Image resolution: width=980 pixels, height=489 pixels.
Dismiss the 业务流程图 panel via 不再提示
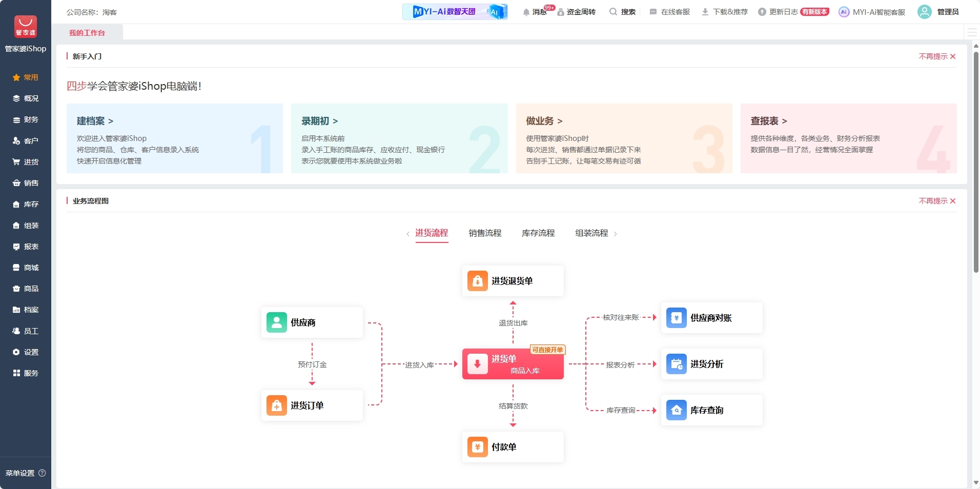coord(937,201)
